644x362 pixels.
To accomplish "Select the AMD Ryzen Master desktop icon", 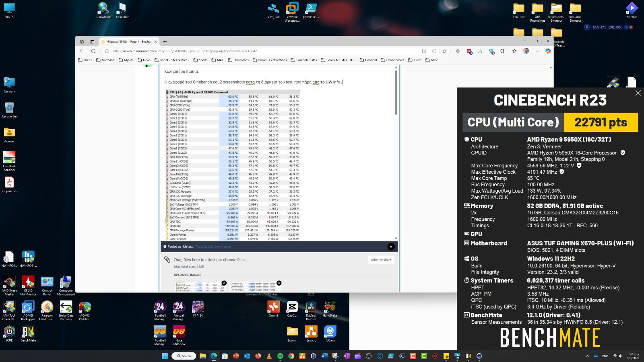I will pos(9,286).
